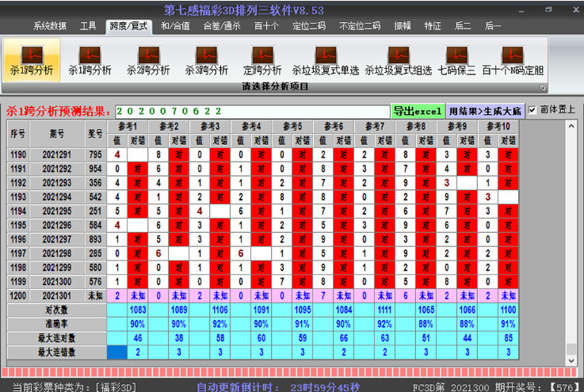The height and width of the screenshot is (392, 584).
Task: Click the 最大连对数 value 66
Action: 343,338
